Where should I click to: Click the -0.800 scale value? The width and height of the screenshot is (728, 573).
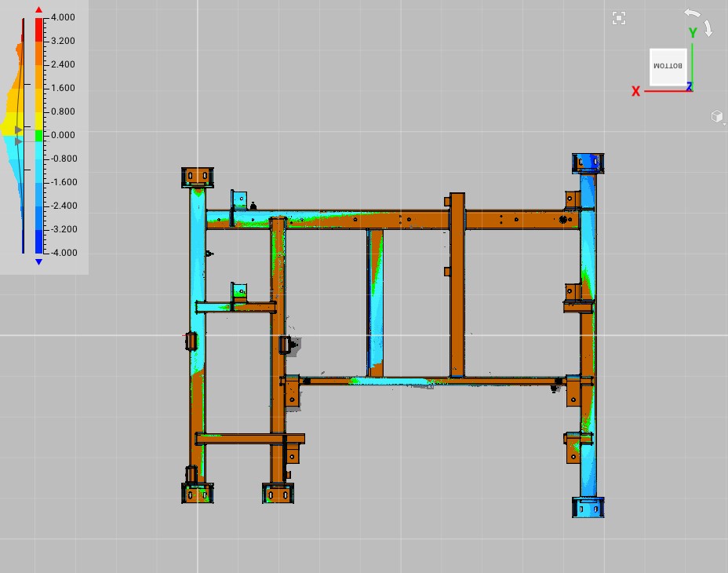[x=64, y=159]
